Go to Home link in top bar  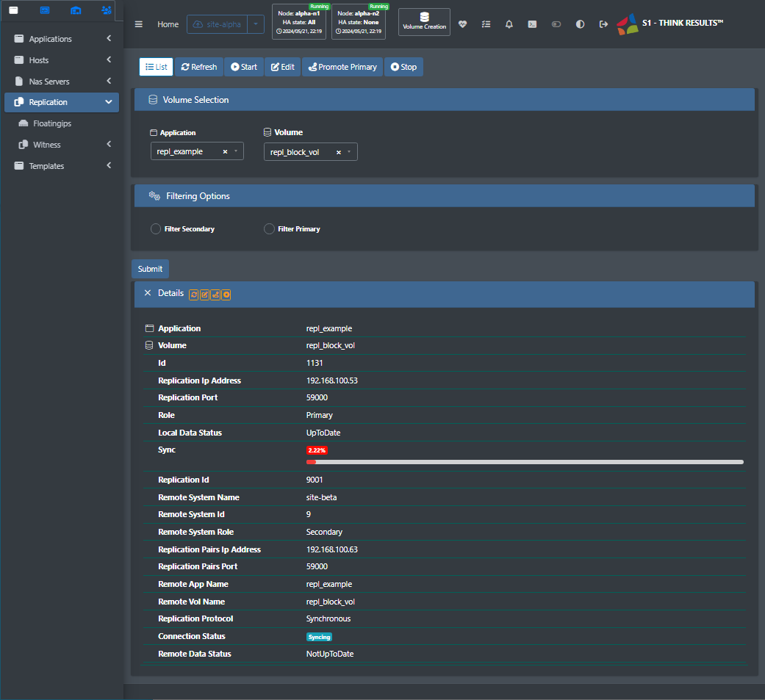tap(168, 24)
